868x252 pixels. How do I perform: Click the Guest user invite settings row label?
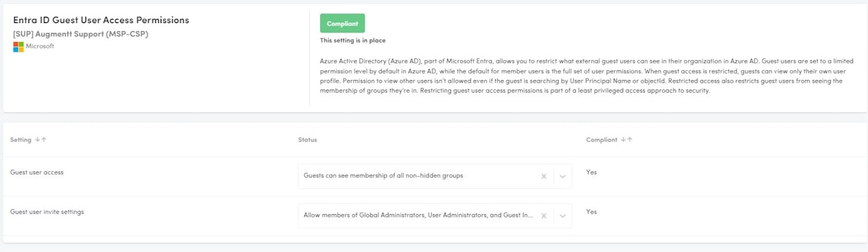pyautogui.click(x=47, y=211)
